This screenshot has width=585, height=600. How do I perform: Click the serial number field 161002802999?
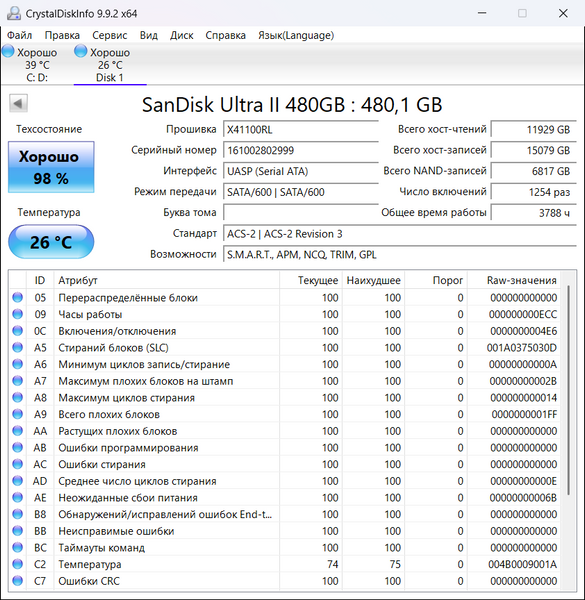(x=301, y=150)
